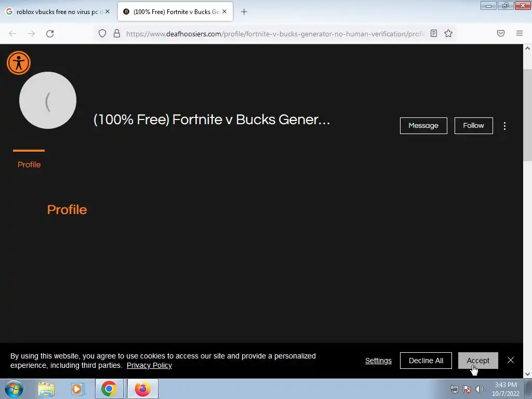The height and width of the screenshot is (399, 532).
Task: Open cookie Settings link
Action: (378, 361)
